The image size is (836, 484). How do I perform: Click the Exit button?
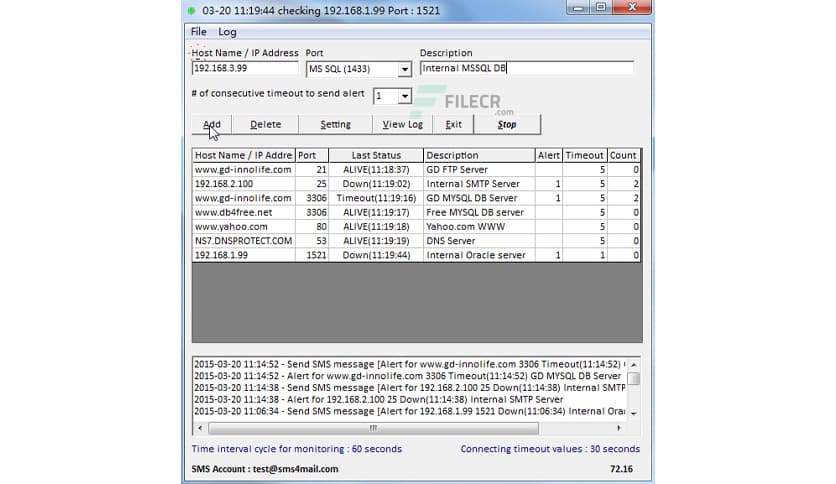(453, 124)
